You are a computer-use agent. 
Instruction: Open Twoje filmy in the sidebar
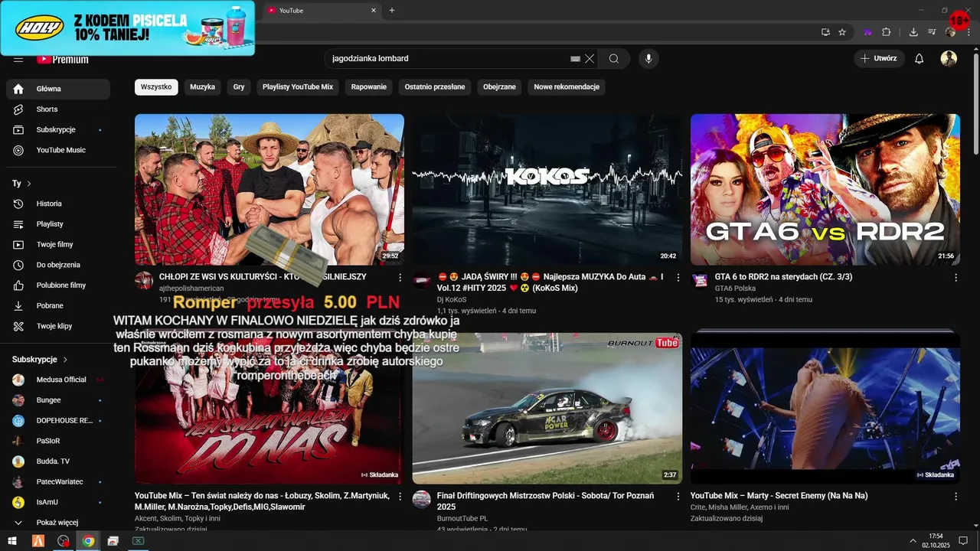(x=58, y=244)
